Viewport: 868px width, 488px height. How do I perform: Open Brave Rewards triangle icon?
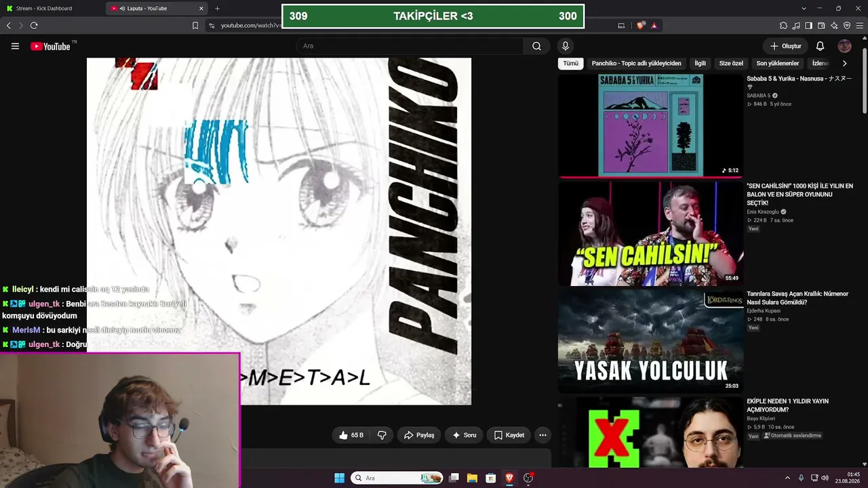[654, 26]
